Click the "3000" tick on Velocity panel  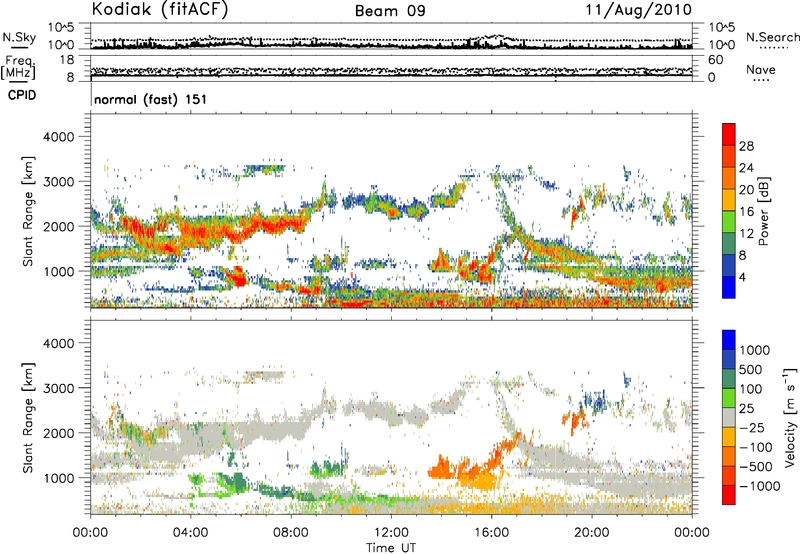point(58,388)
